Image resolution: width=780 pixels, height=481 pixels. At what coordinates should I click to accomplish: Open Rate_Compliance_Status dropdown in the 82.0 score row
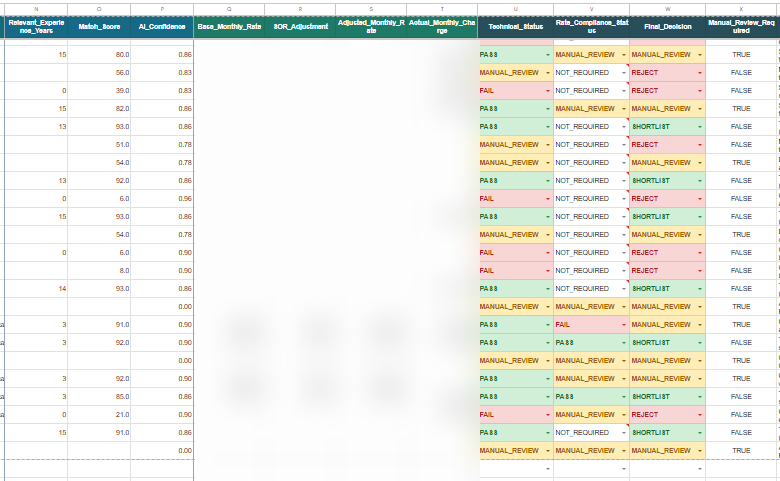click(624, 108)
